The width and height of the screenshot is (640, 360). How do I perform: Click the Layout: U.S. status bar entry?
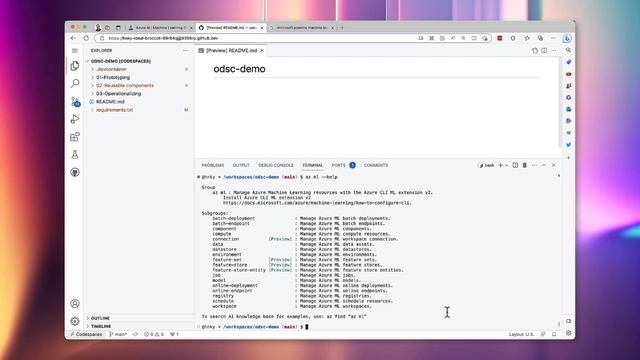521,334
